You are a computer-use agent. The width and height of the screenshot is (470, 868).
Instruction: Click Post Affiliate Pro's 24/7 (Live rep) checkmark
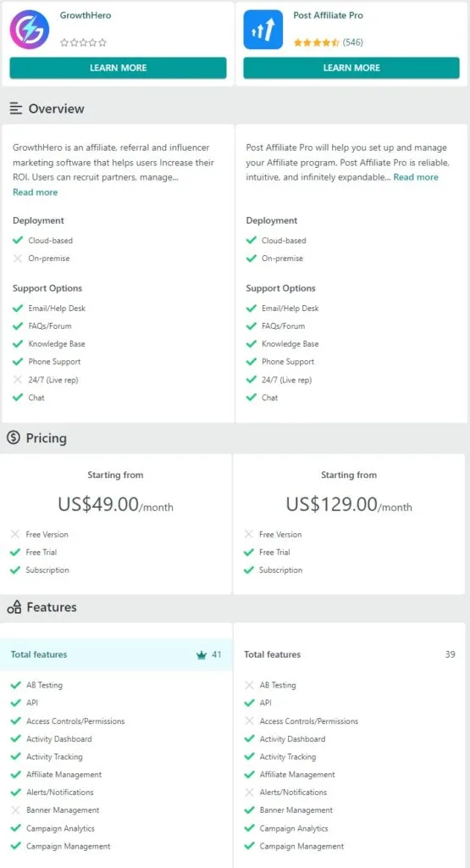[252, 380]
